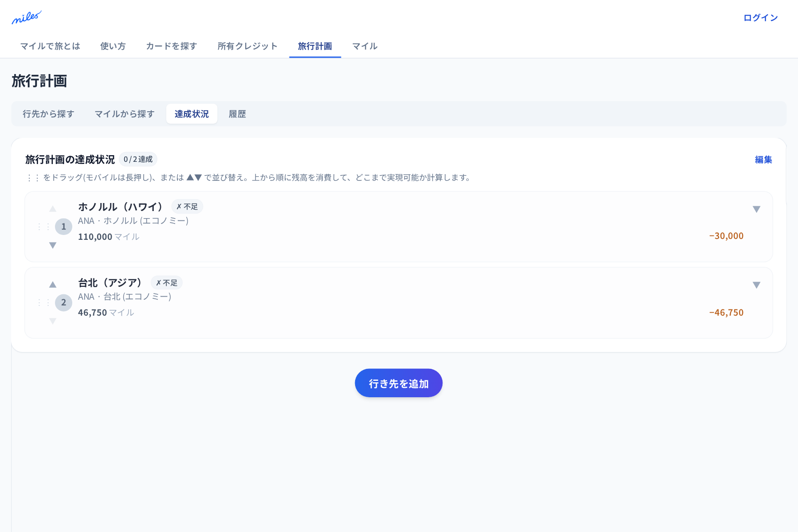Click the 46,750 マイル amount
This screenshot has height=532, width=798.
[106, 313]
